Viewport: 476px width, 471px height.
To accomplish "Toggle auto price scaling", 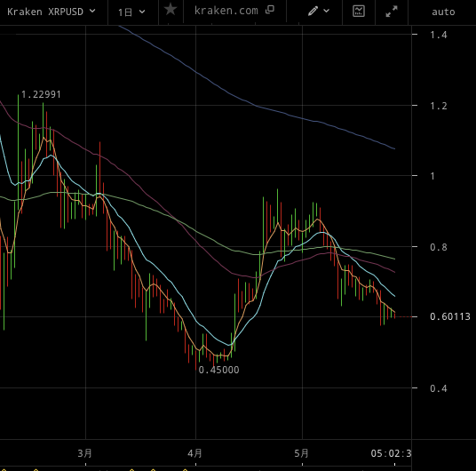I will coord(443,12).
